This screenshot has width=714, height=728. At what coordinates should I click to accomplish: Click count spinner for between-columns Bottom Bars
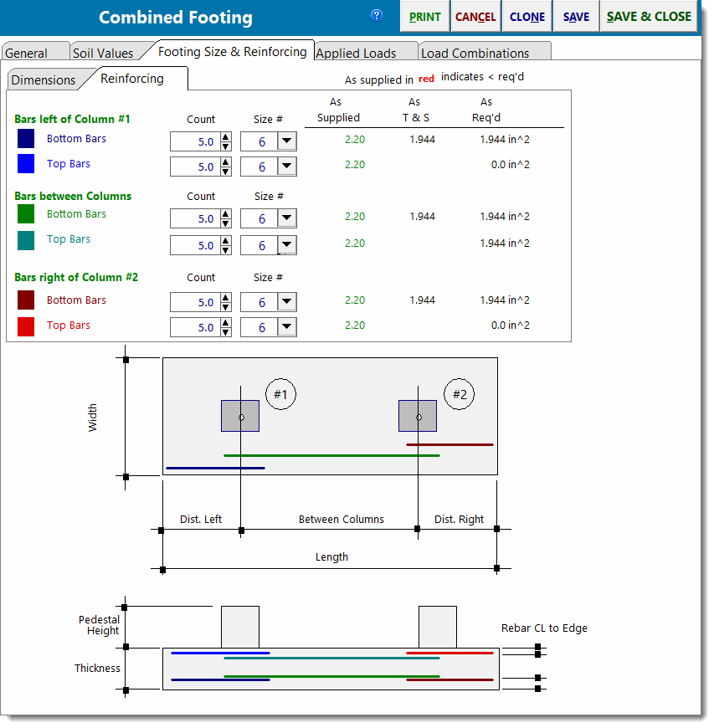click(x=225, y=218)
